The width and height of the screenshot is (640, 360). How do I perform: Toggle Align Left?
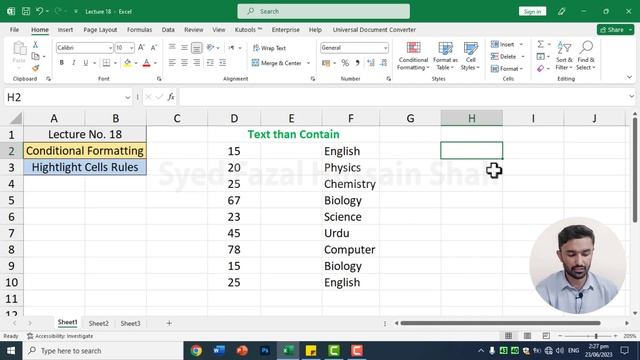(172, 63)
